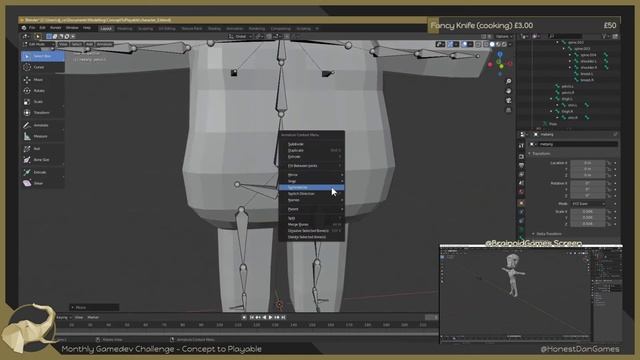Click the Armature menu in viewport header
Viewport: 640px width, 360px height.
[x=104, y=44]
